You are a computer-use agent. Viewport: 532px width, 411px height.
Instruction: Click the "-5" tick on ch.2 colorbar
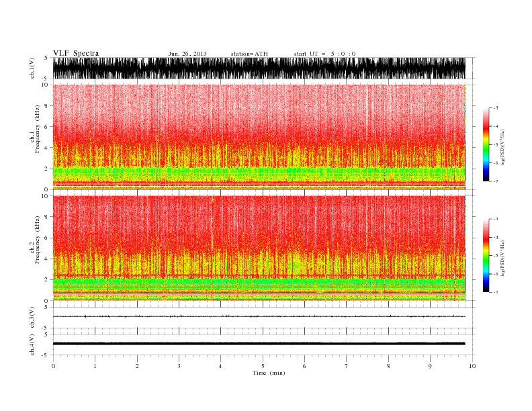[496, 256]
